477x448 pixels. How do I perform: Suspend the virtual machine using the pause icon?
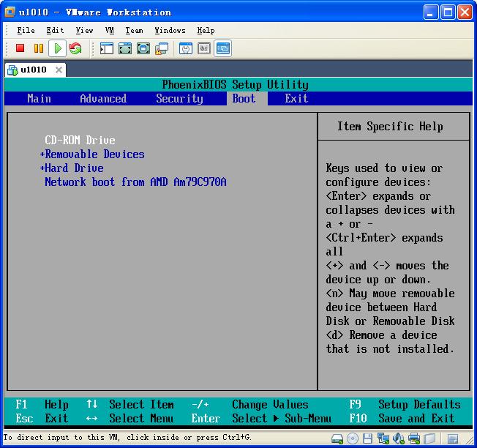click(39, 48)
